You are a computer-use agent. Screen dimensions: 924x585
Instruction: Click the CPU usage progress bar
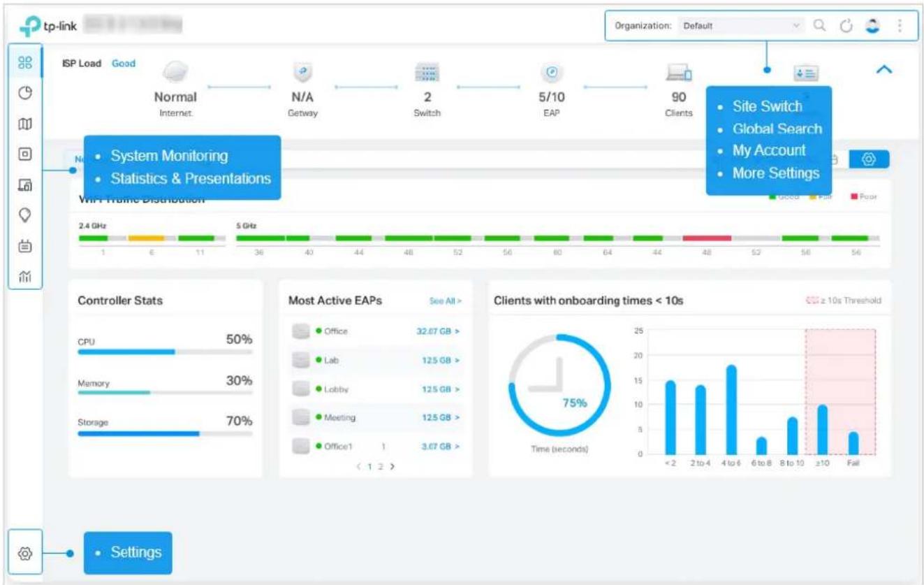tap(165, 352)
